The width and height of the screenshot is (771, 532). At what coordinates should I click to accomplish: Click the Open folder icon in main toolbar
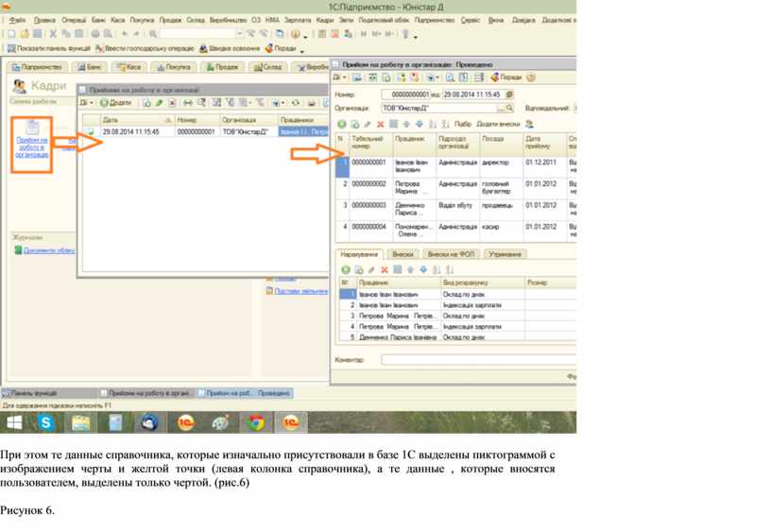(x=25, y=34)
